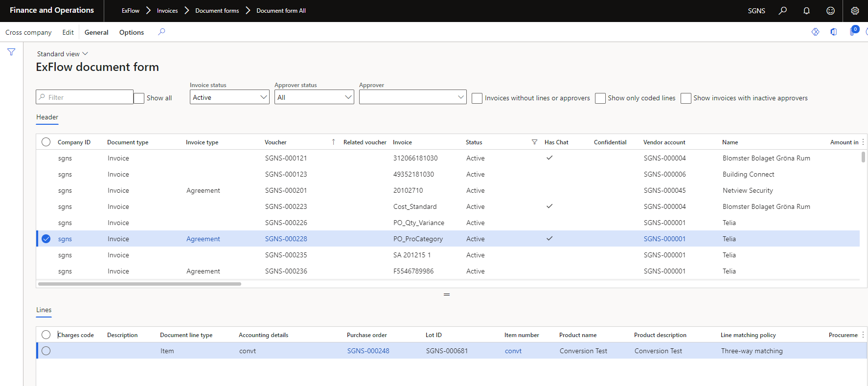
Task: Click header grid horizontal scrollbar
Action: point(139,284)
